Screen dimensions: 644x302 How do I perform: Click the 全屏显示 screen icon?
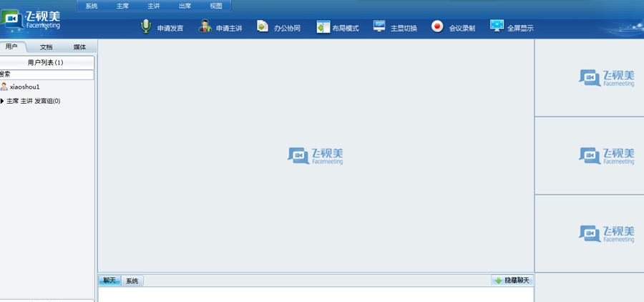[x=497, y=26]
